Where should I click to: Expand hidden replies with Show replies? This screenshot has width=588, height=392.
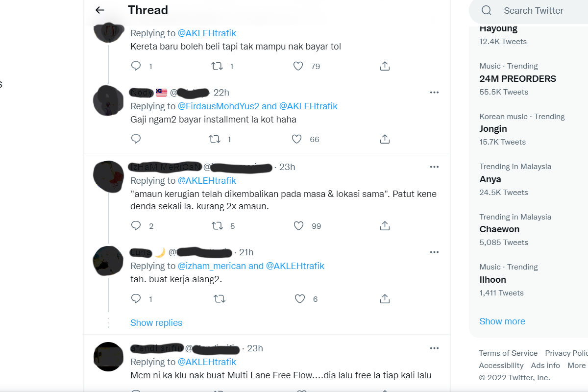pyautogui.click(x=156, y=323)
